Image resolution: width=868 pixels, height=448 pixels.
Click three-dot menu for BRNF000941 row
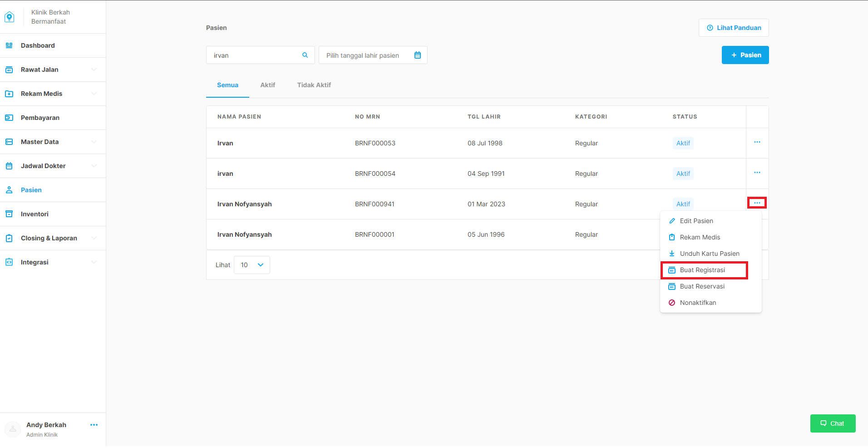click(x=757, y=203)
